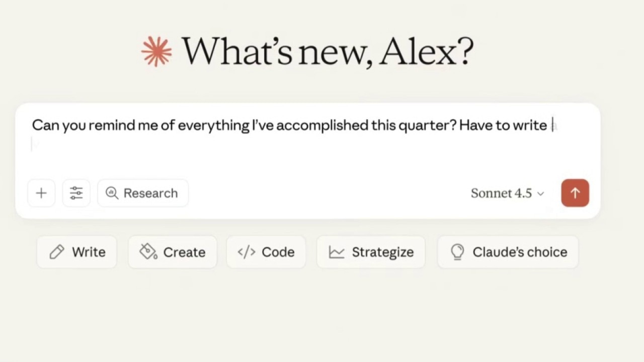This screenshot has width=644, height=362.
Task: Click the shapes icon on the Create chip
Action: tap(148, 252)
